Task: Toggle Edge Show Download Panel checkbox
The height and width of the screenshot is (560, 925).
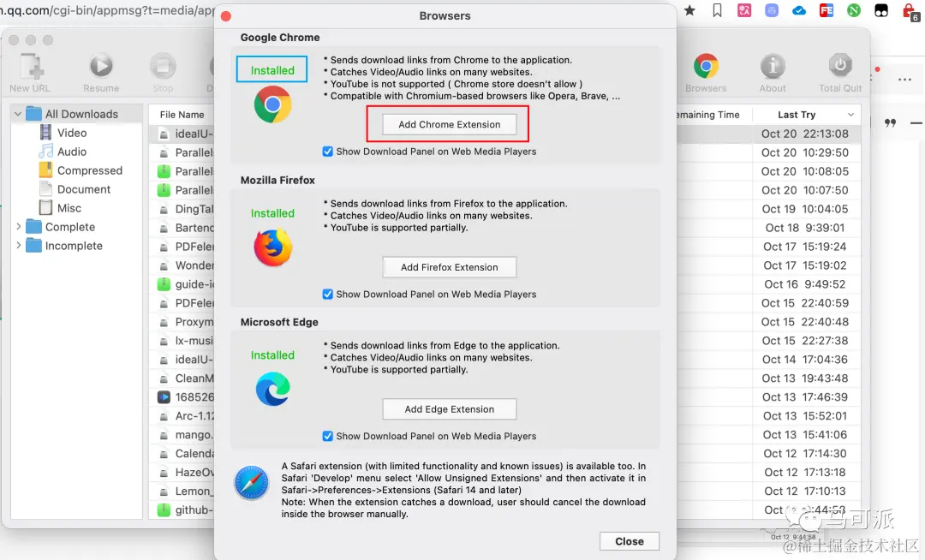Action: click(x=327, y=436)
